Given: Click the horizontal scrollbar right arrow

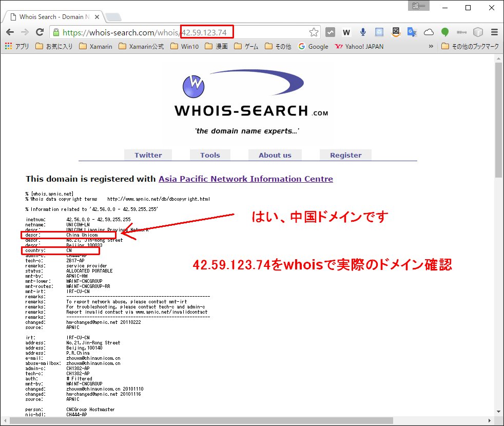Looking at the screenshot, I should [490, 420].
